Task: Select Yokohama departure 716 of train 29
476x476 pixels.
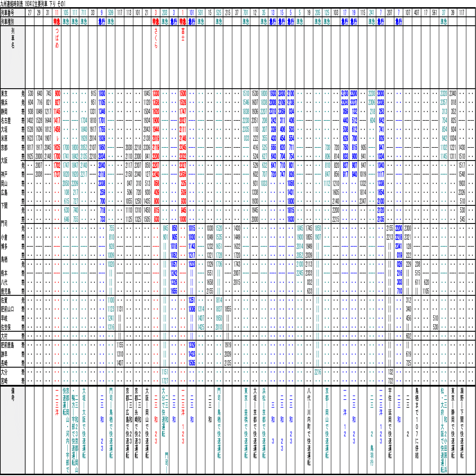Action: coord(39,103)
